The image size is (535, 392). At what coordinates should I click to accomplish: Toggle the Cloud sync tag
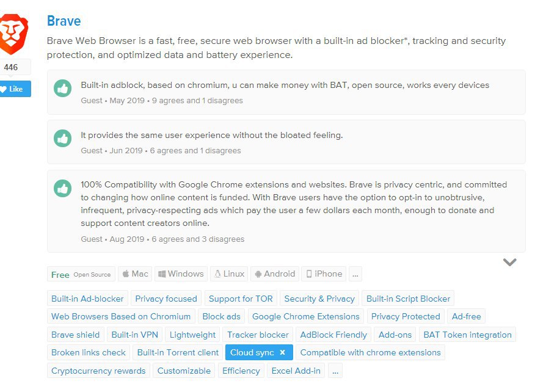tap(252, 352)
